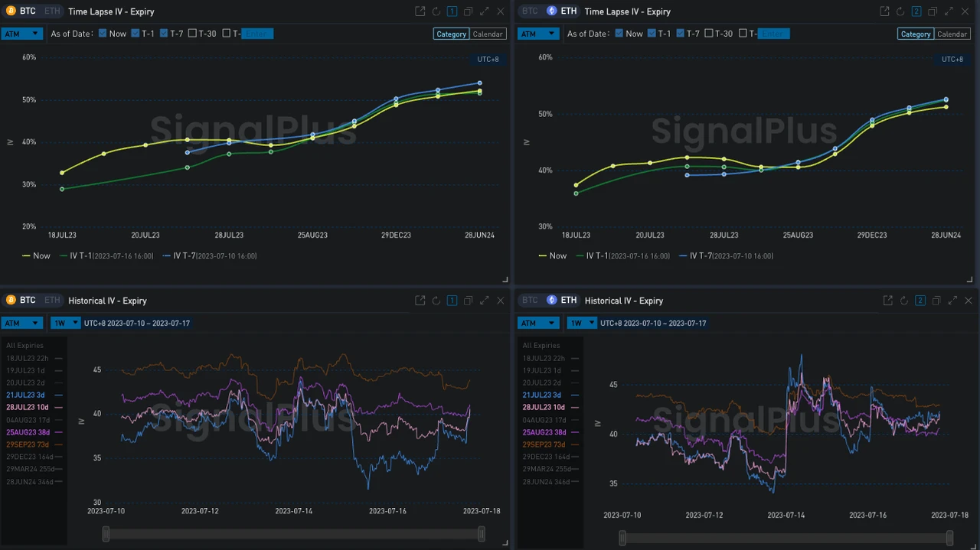
Task: Click custom T- day input in ETH Time Lapse
Action: pyautogui.click(x=773, y=34)
